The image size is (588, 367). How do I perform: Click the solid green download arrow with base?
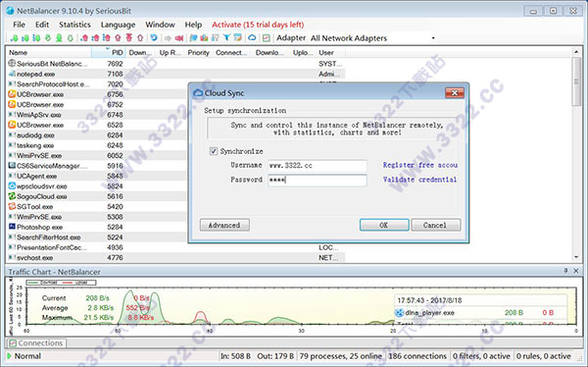pos(59,38)
